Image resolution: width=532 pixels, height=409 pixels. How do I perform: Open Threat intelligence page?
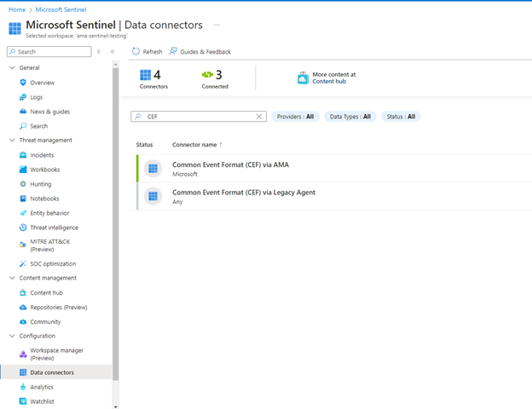pos(54,228)
